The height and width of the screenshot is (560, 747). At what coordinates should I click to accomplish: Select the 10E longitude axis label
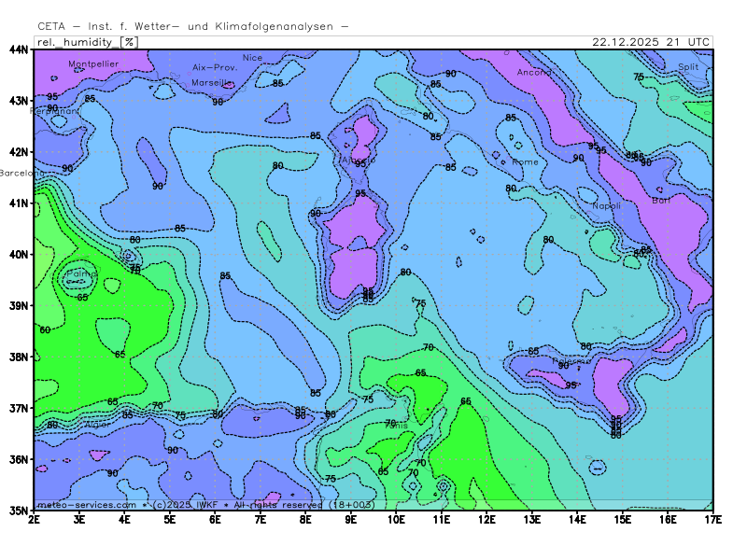[x=396, y=518]
